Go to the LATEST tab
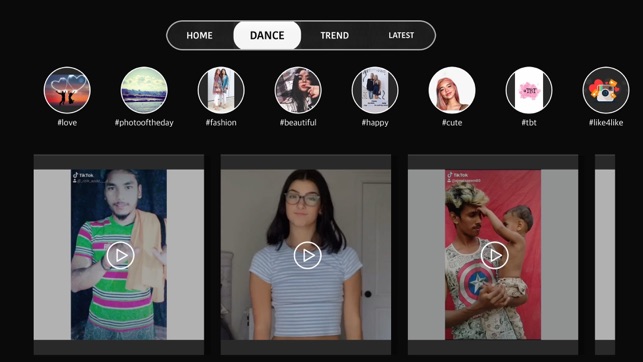Viewport: 643px width, 362px height. tap(401, 35)
